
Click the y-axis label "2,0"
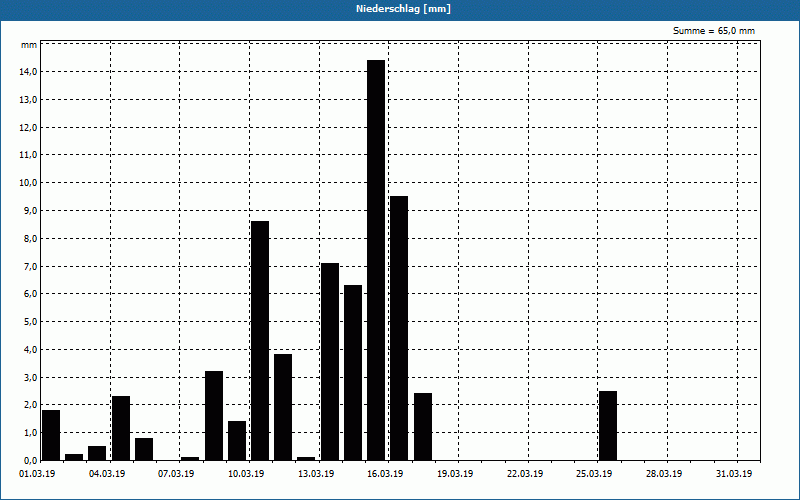(x=31, y=405)
